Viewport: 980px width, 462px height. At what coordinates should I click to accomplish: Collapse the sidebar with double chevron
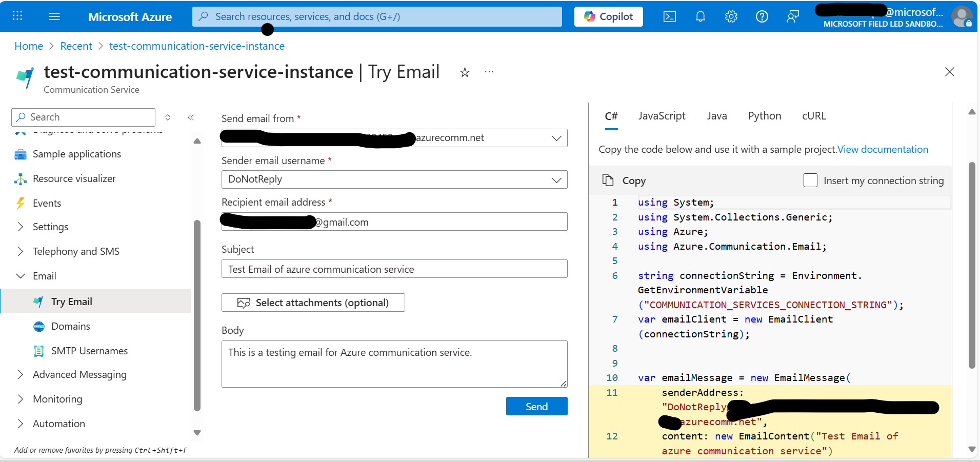191,117
